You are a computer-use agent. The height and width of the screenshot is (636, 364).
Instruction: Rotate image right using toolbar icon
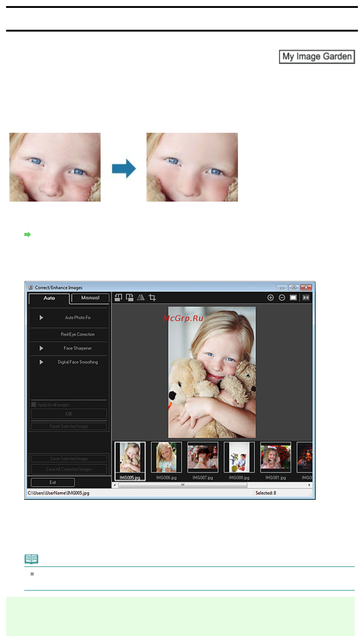tap(129, 298)
